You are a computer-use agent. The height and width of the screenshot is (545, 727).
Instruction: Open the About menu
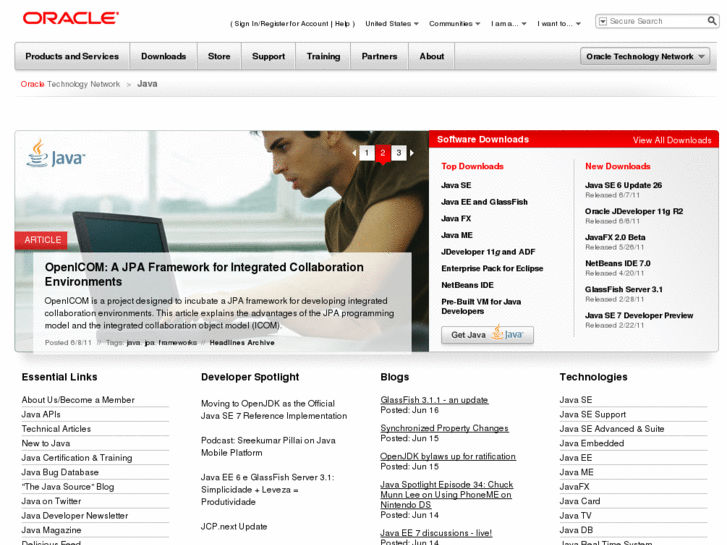[x=432, y=56]
